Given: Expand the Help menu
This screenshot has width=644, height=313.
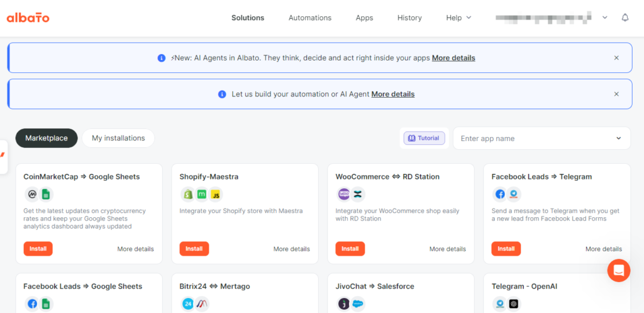Looking at the screenshot, I should click(458, 18).
